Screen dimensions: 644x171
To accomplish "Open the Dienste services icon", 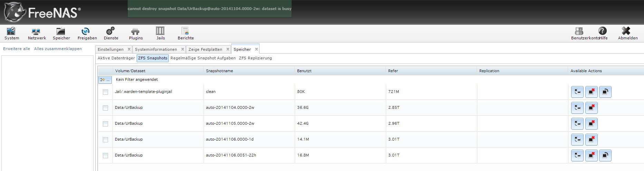I will [111, 34].
